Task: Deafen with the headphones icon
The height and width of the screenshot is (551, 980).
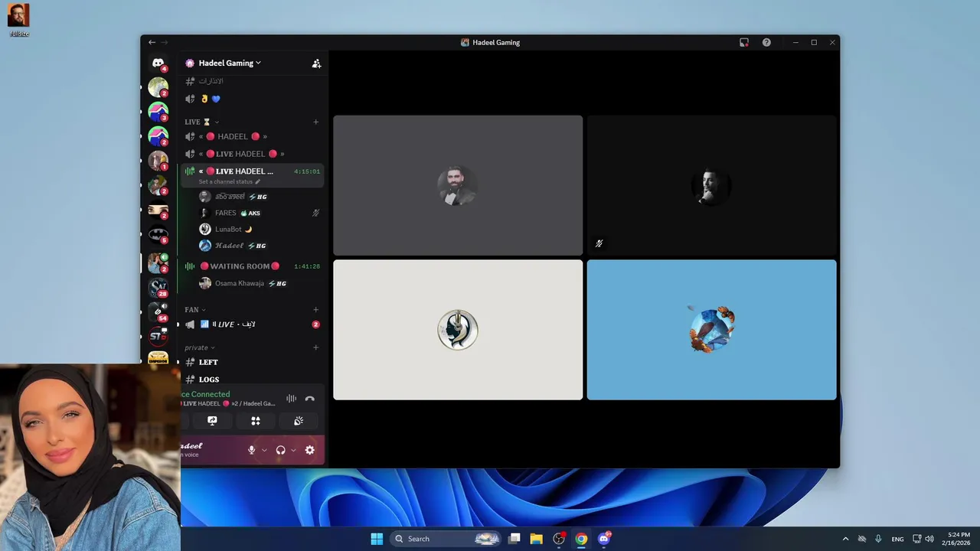Action: point(280,450)
